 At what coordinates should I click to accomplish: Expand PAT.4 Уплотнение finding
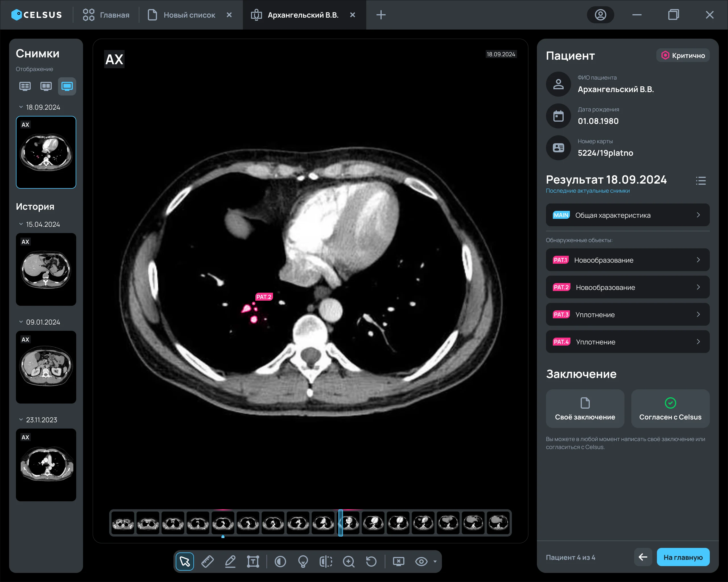628,342
